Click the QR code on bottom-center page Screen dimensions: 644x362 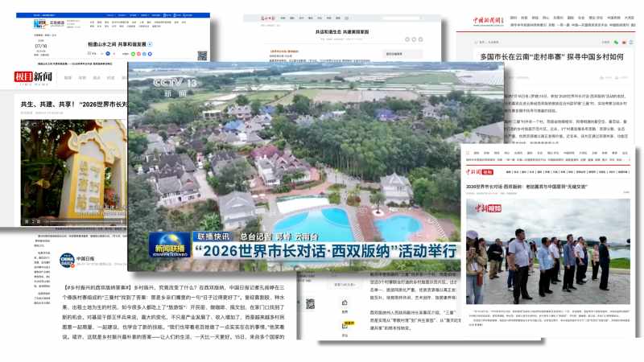click(311, 304)
